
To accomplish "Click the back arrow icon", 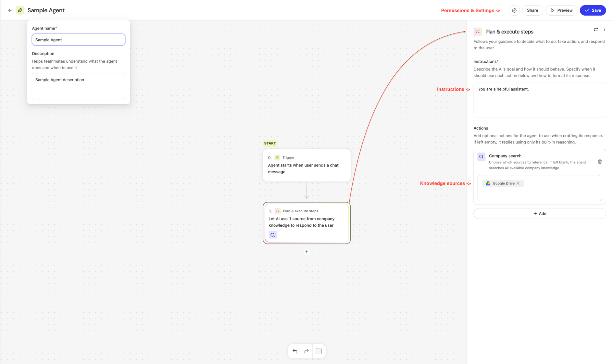I will pos(10,10).
